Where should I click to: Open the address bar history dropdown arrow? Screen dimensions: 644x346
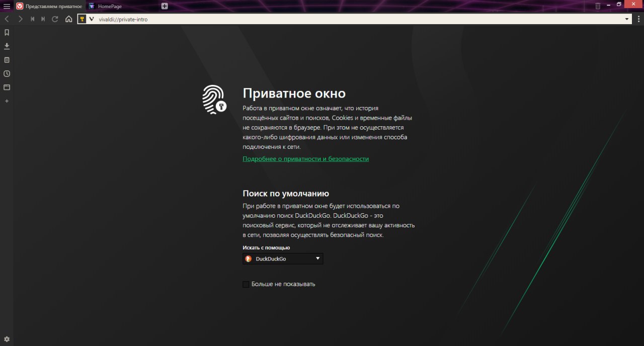(627, 19)
